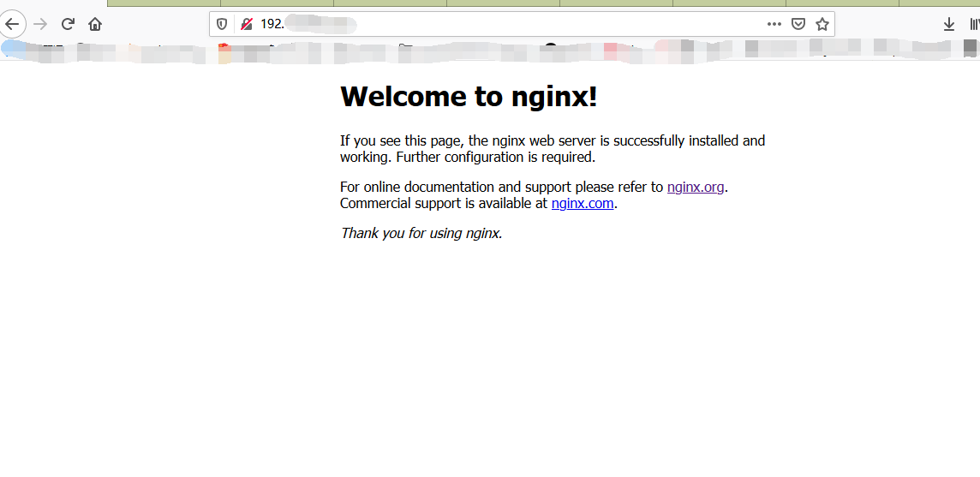Save page to Pocket
The image size is (980, 477).
click(798, 24)
